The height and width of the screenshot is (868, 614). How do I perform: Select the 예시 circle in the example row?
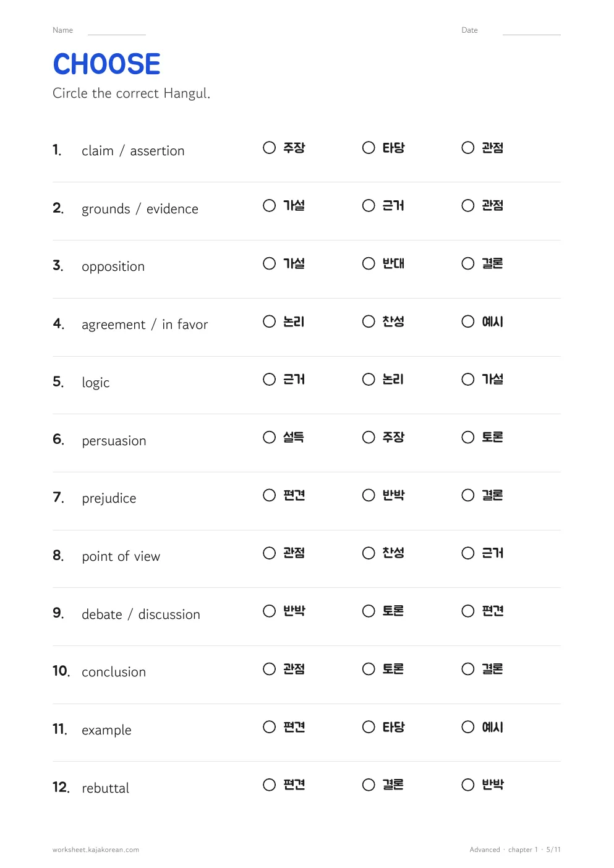click(x=468, y=727)
